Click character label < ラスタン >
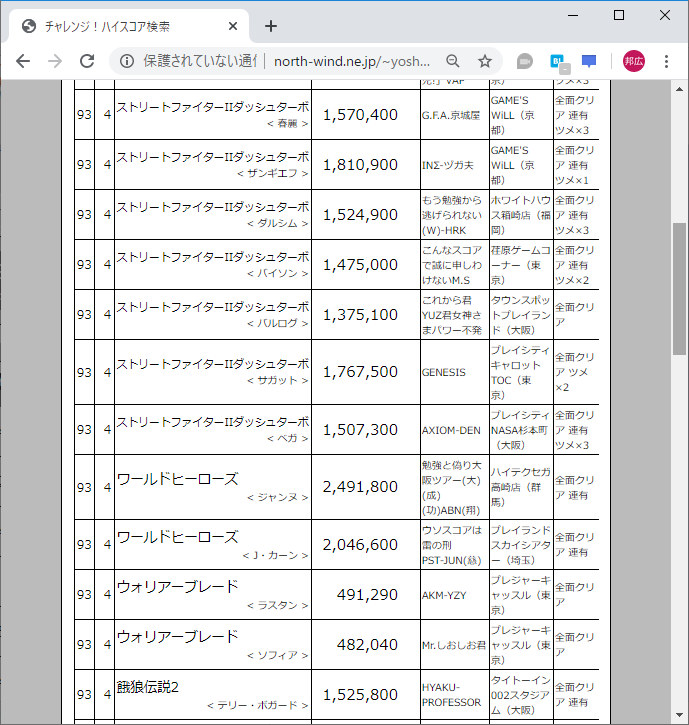The image size is (689, 725). coord(277,605)
